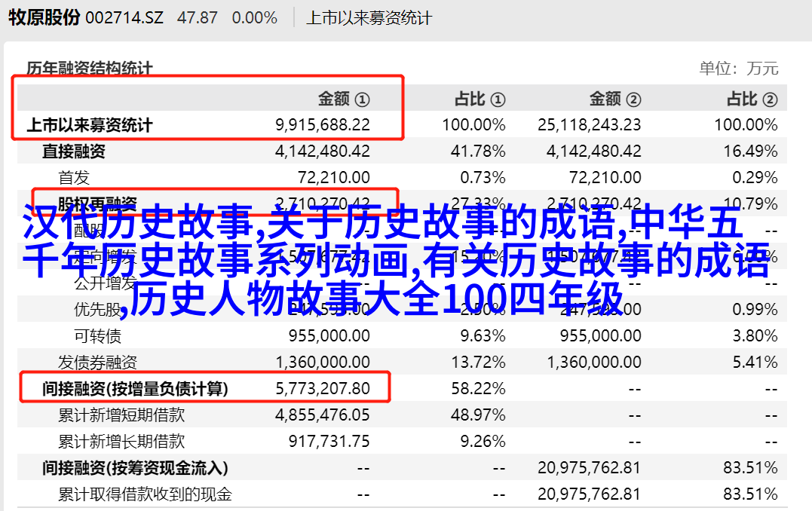812x511 pixels.
Task: Click the total amount 25,118,243.23
Action: [x=590, y=125]
